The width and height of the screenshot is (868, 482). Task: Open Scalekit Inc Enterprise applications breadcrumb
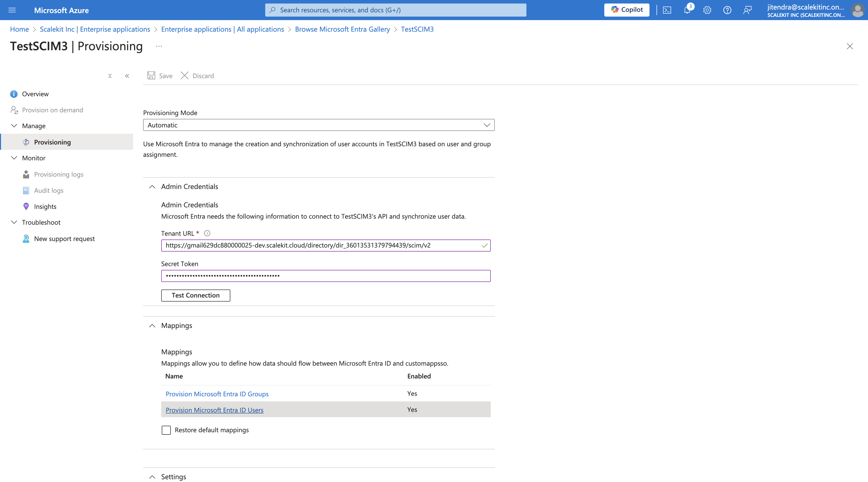[x=95, y=29]
